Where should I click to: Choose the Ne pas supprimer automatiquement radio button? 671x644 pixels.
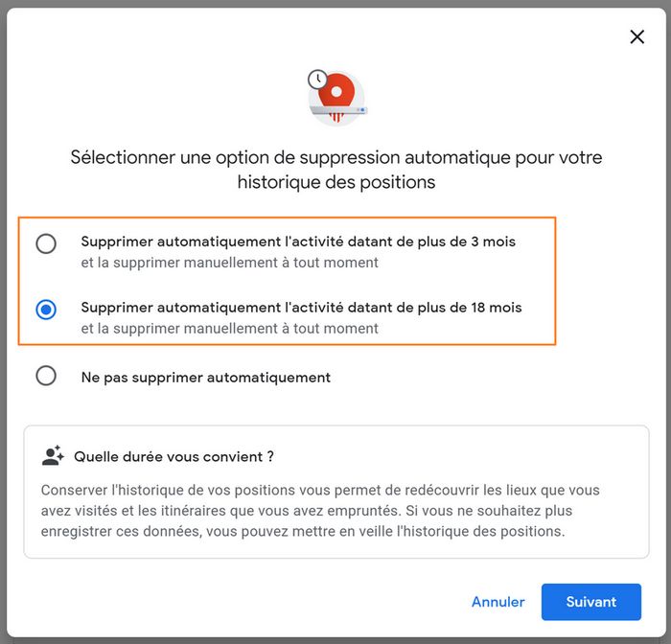(x=46, y=376)
